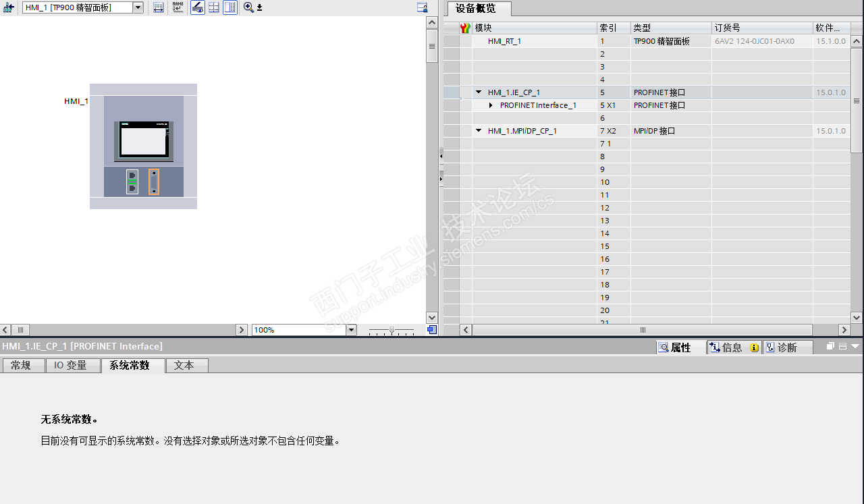
Task: Click the 软件 column header
Action: pos(832,28)
